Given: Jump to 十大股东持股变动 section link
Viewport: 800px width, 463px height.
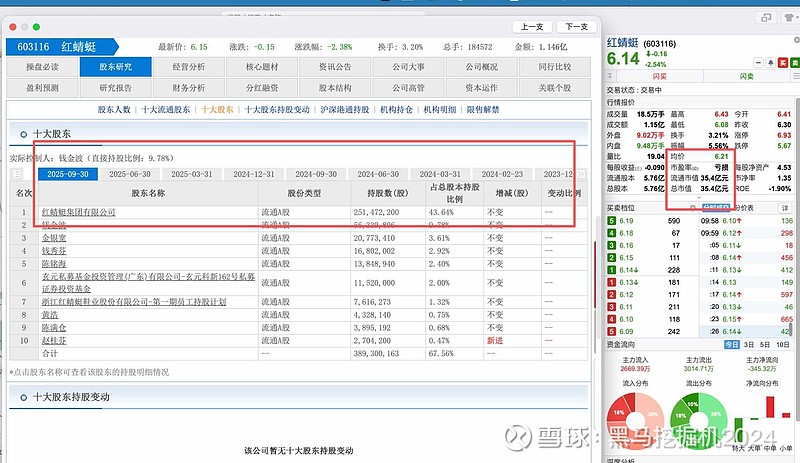Looking at the screenshot, I should click(277, 110).
